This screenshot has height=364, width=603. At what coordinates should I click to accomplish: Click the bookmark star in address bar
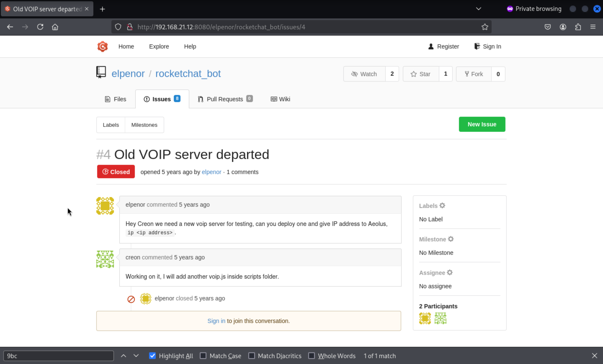pos(484,27)
